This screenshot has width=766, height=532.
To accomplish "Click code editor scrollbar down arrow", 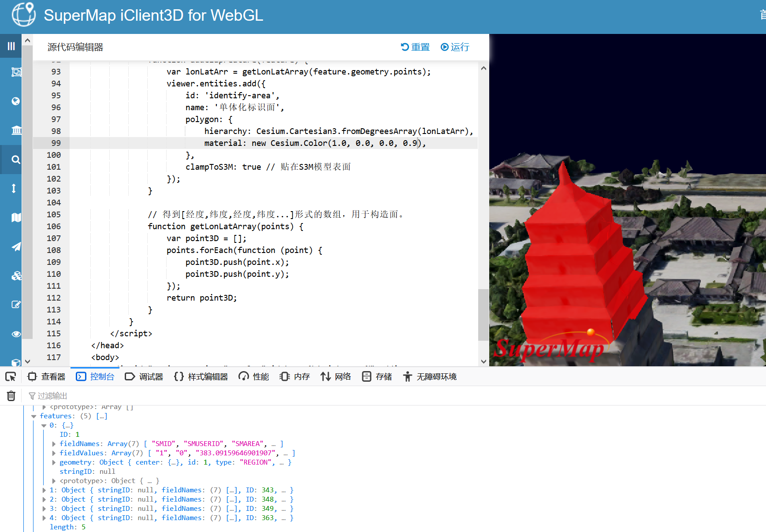I will 483,361.
